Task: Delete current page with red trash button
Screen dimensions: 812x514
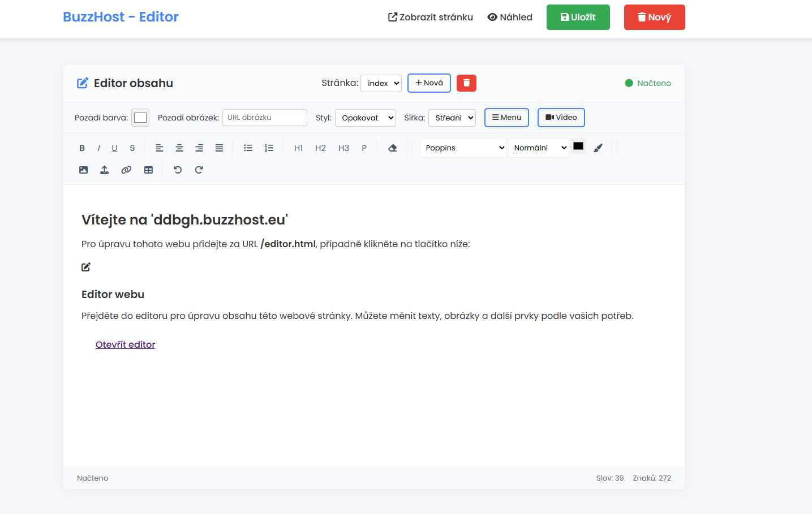Action: click(466, 83)
